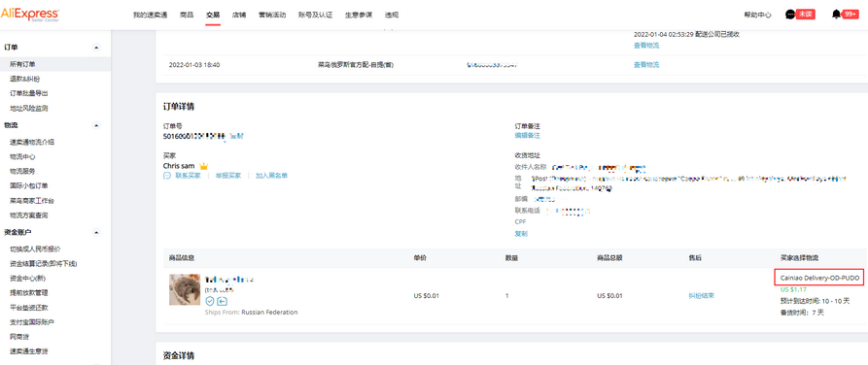The image size is (868, 365).
Task: Click the 举报买家 link
Action: click(228, 176)
